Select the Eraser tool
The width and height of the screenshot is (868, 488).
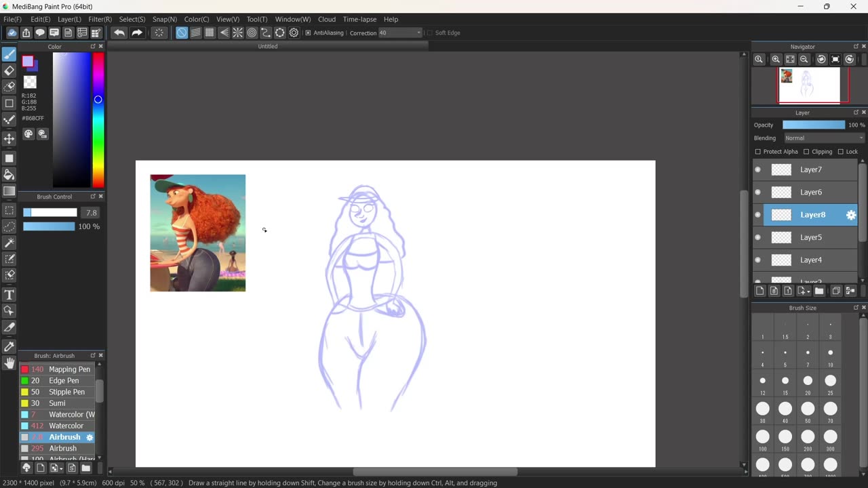coord(9,70)
